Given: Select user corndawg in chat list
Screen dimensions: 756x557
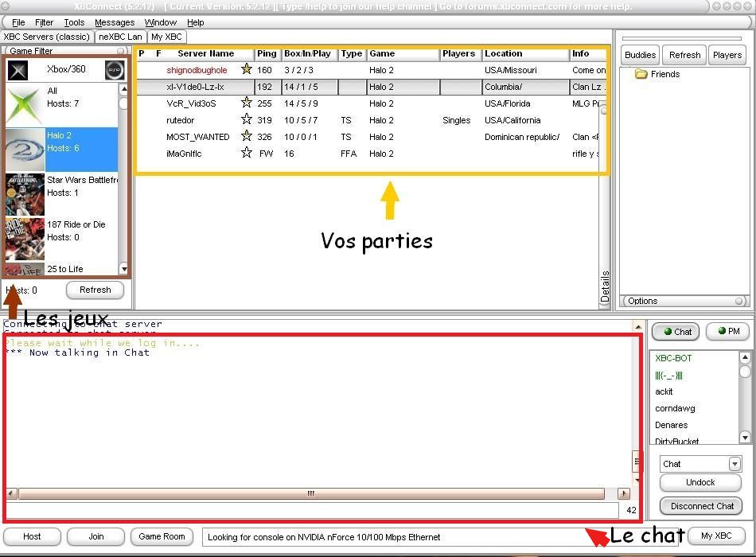Looking at the screenshot, I should [675, 408].
